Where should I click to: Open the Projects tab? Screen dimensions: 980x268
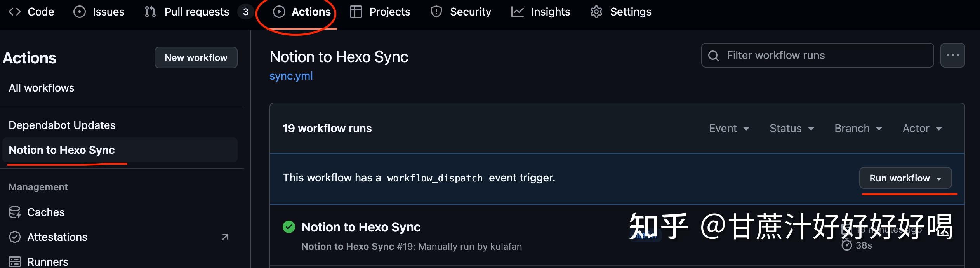380,12
